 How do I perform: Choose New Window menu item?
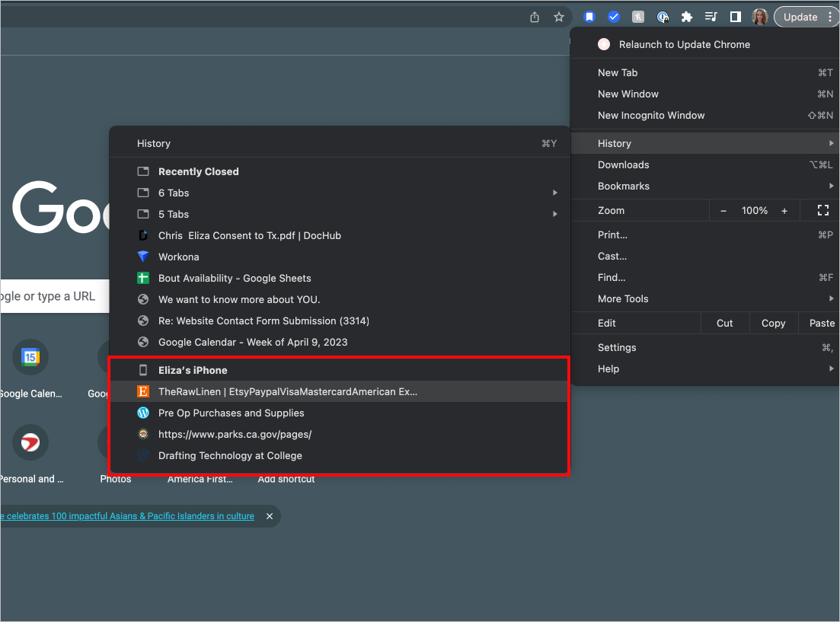coord(705,94)
